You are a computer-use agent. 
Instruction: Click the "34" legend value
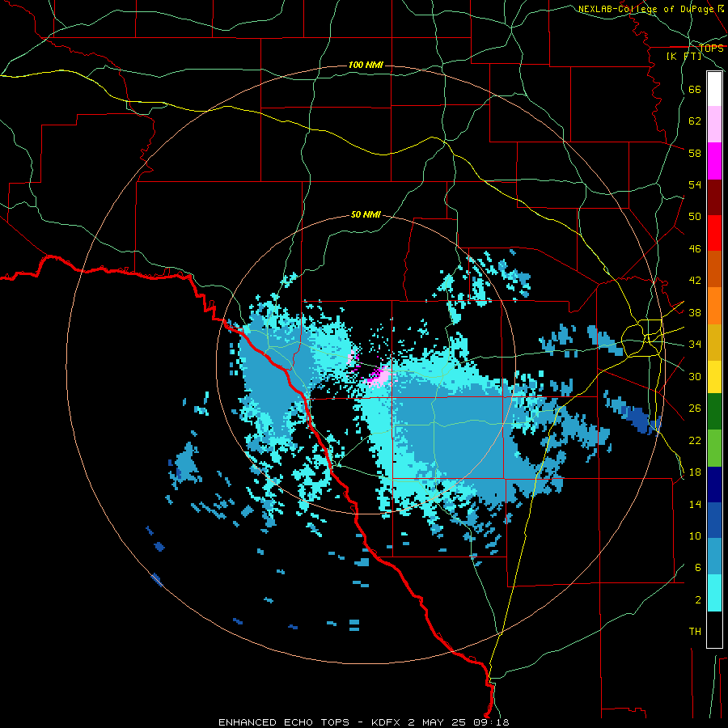pos(695,345)
